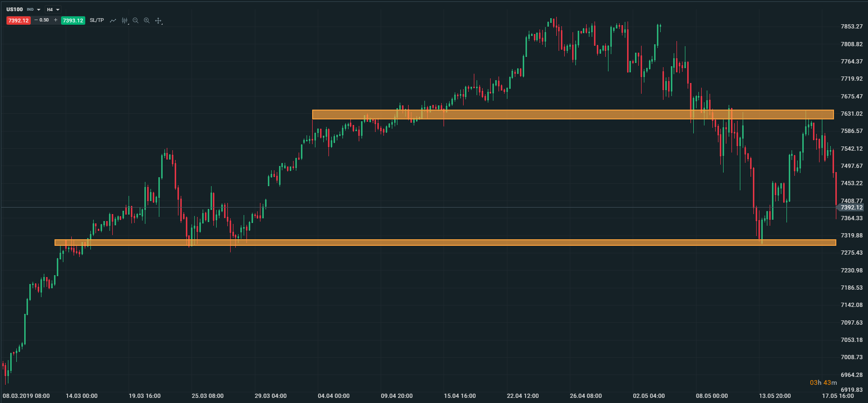Increase trade volume with plus button
Viewport: 868px width, 403px height.
click(55, 20)
